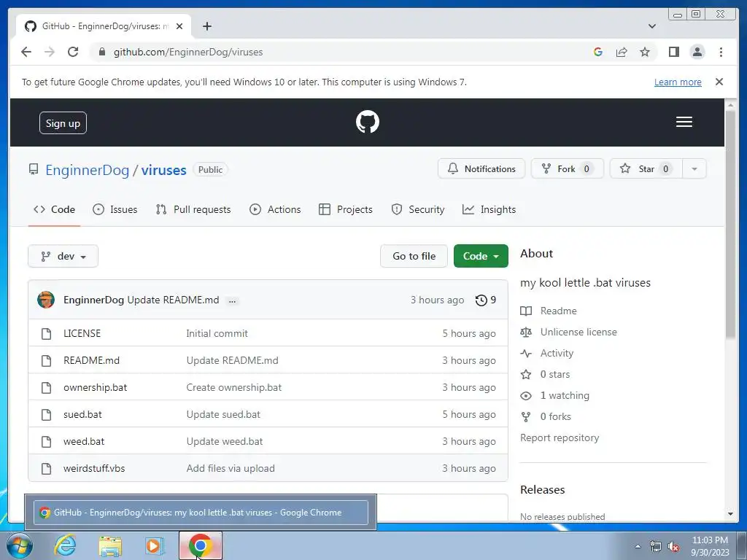Click the Sign up button

pyautogui.click(x=63, y=123)
